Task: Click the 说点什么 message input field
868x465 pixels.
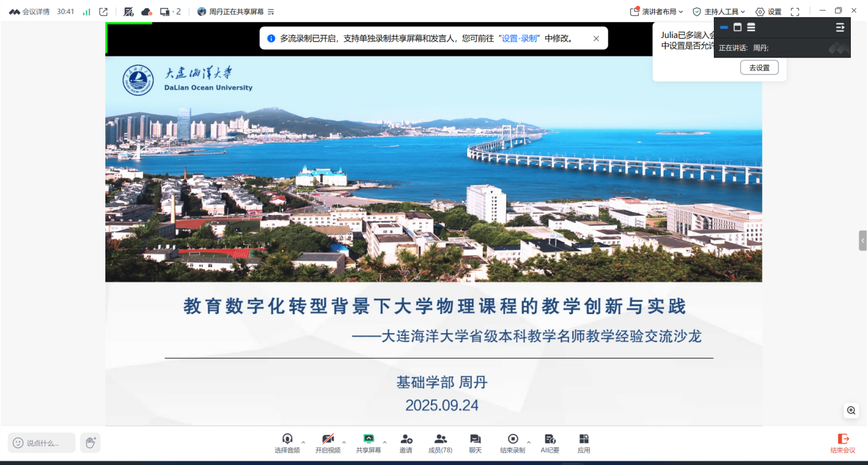Action: click(42, 443)
